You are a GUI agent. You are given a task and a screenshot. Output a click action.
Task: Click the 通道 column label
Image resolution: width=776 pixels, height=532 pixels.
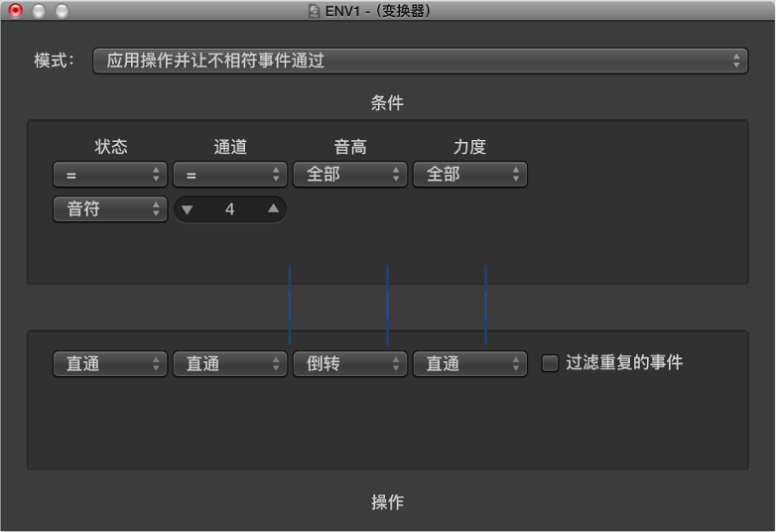click(230, 147)
